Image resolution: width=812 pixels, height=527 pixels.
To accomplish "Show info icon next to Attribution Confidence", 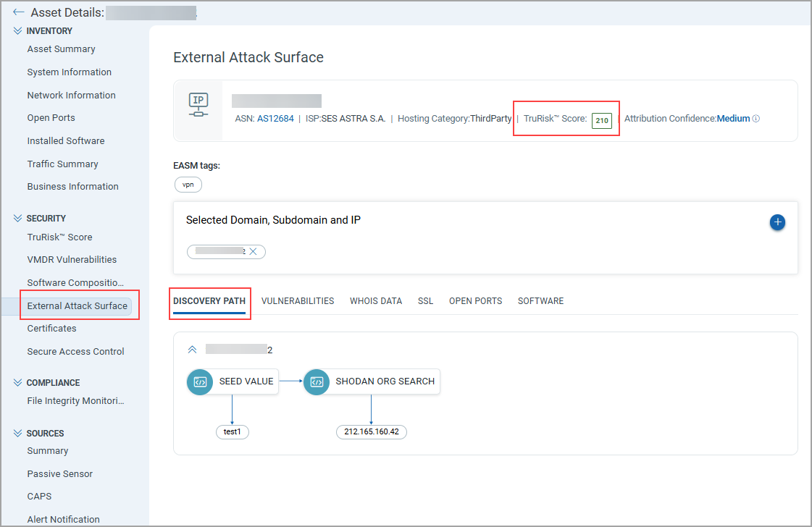I will [756, 119].
